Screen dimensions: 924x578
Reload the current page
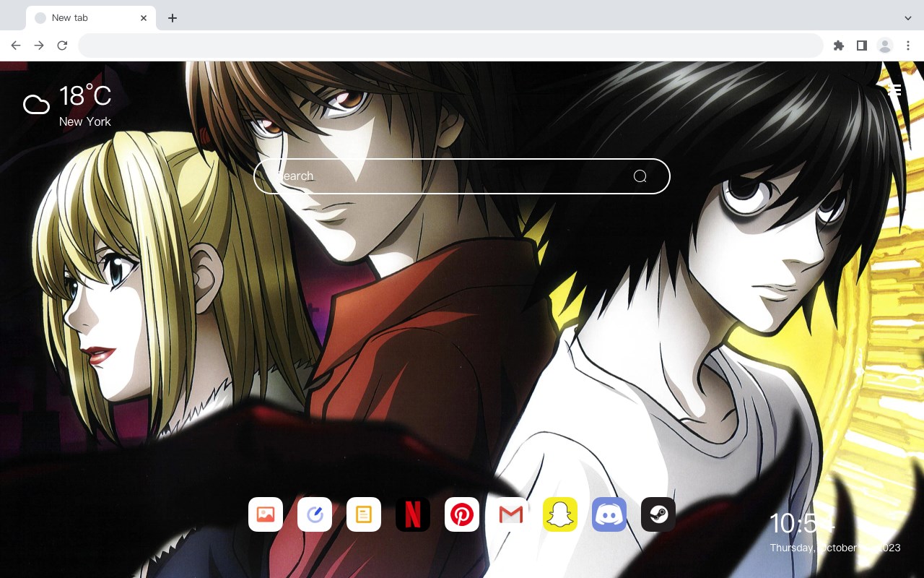point(62,46)
